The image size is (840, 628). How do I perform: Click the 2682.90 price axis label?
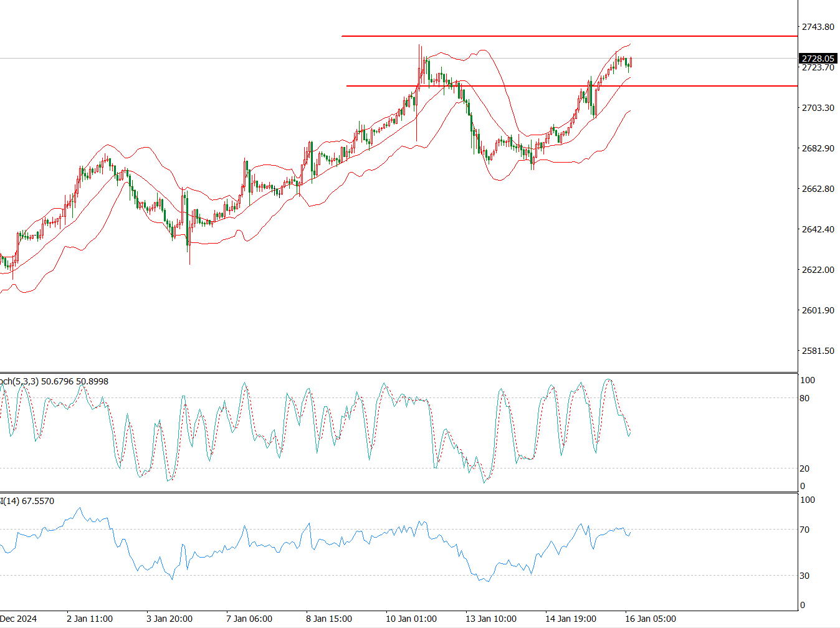(x=818, y=148)
